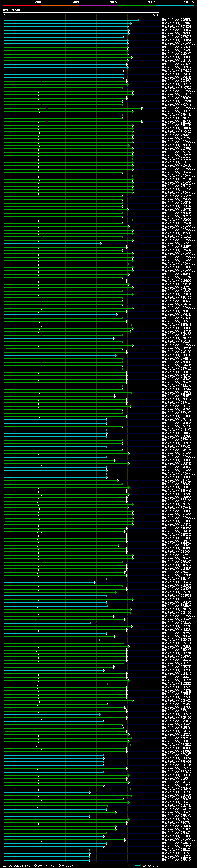Click hit label UniRef100_Q6N0C5
Image resolution: width=197 pixels, height=868 pixels.
tap(177, 813)
